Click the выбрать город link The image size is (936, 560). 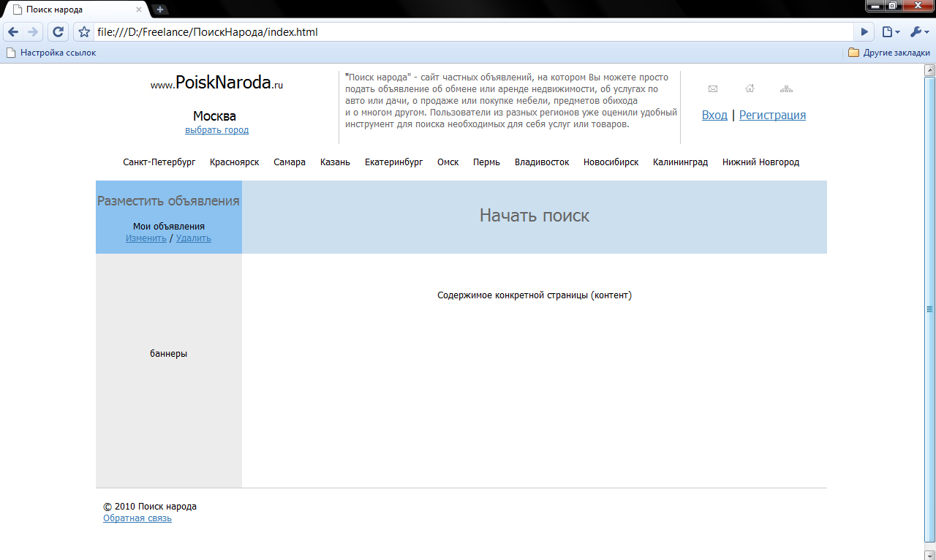pyautogui.click(x=216, y=130)
